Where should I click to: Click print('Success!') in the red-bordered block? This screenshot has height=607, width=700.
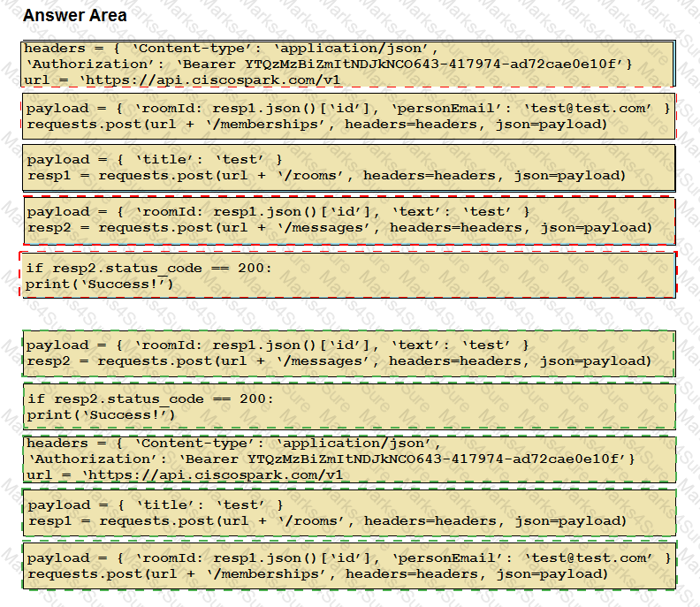pos(99,284)
